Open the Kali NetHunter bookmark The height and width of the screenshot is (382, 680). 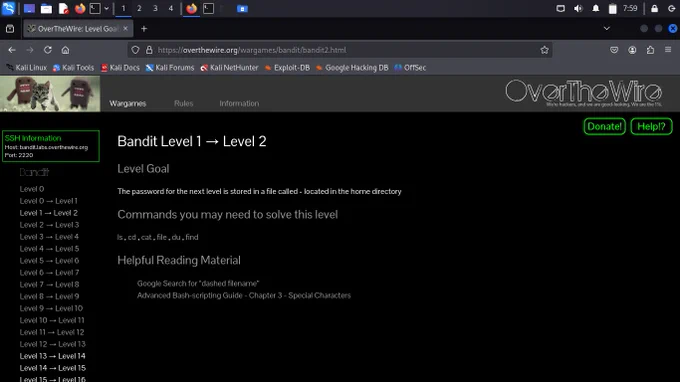(229, 68)
